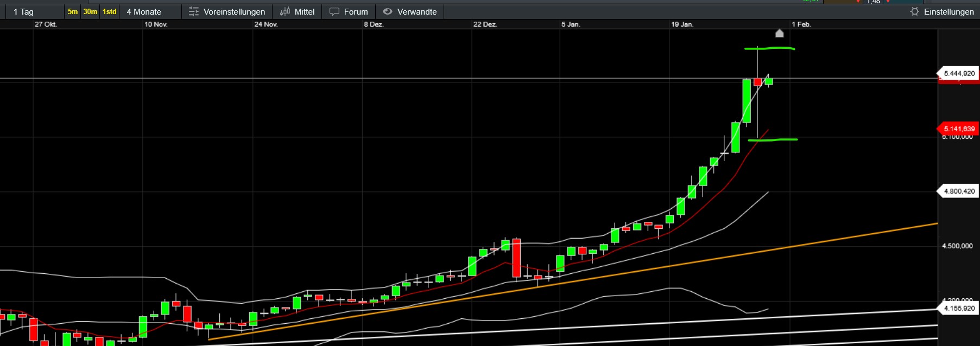The height and width of the screenshot is (346, 980).
Task: Open the Verwandte menu
Action: (x=416, y=12)
